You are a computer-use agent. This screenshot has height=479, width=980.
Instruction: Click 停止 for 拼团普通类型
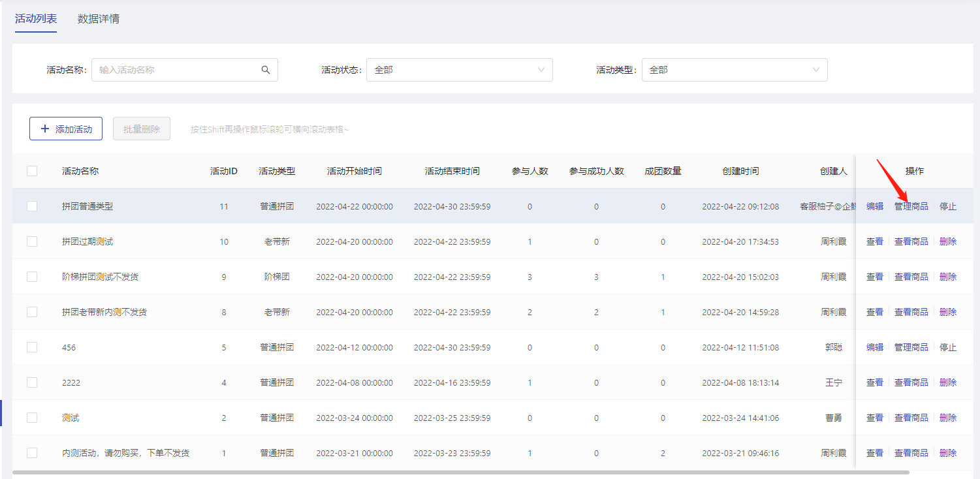[948, 206]
